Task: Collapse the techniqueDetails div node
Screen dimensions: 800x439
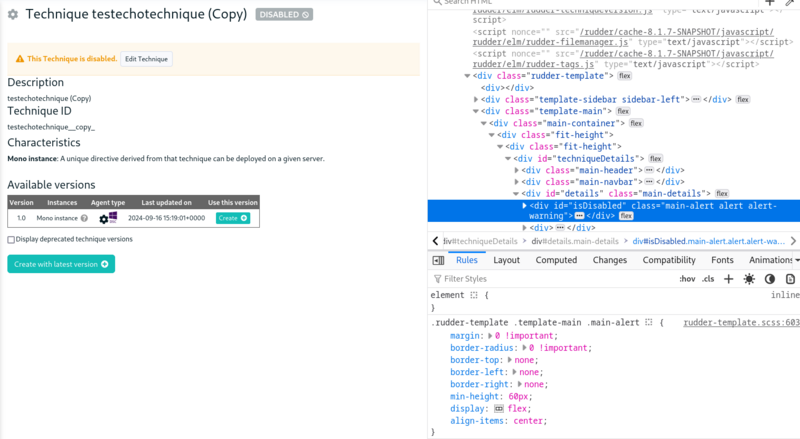Action: coord(508,159)
